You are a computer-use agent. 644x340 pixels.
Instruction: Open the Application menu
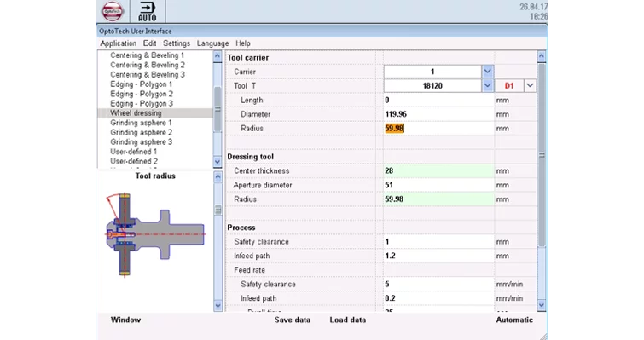click(119, 43)
